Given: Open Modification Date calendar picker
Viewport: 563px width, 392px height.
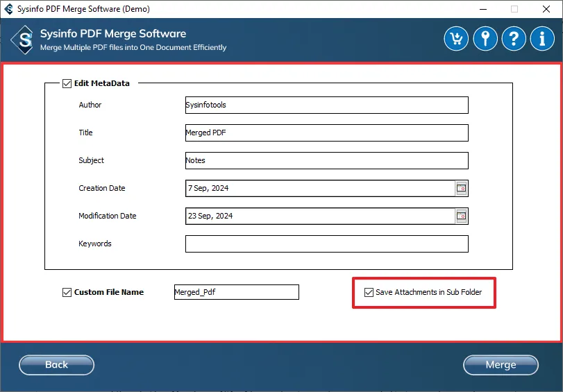Looking at the screenshot, I should tap(461, 216).
